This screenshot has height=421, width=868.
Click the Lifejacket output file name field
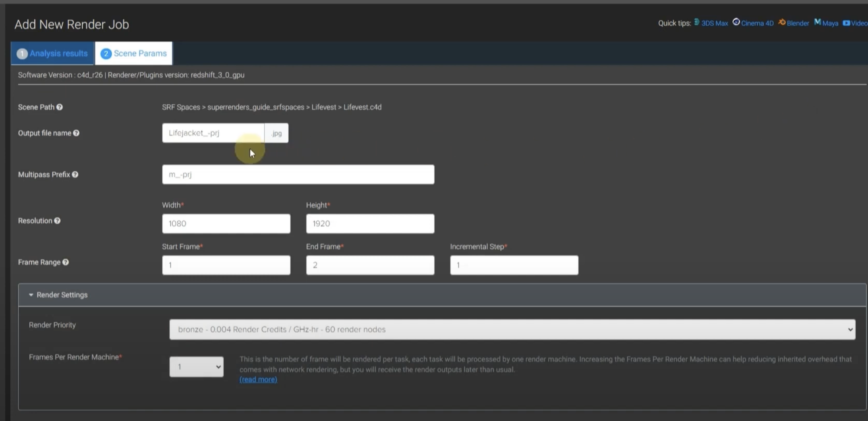[x=213, y=133]
